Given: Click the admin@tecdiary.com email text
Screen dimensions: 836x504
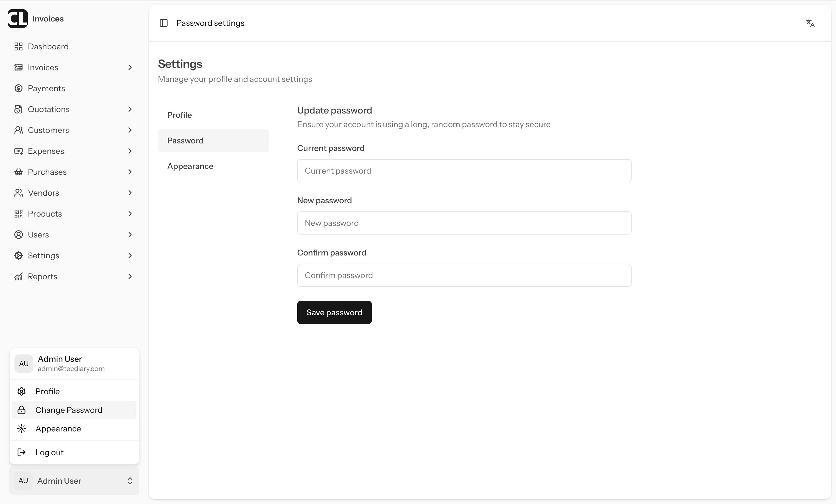Looking at the screenshot, I should pos(71,369).
